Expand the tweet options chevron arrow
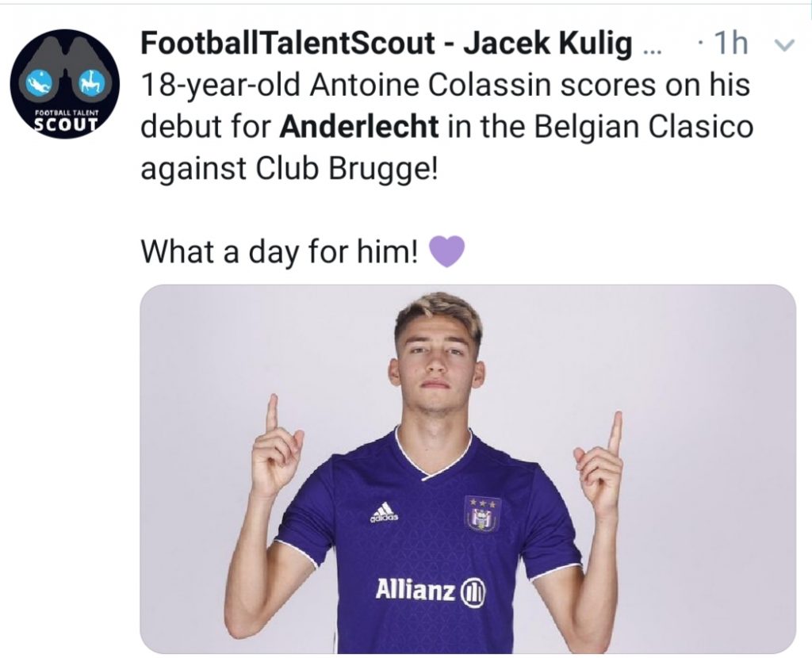 point(783,45)
